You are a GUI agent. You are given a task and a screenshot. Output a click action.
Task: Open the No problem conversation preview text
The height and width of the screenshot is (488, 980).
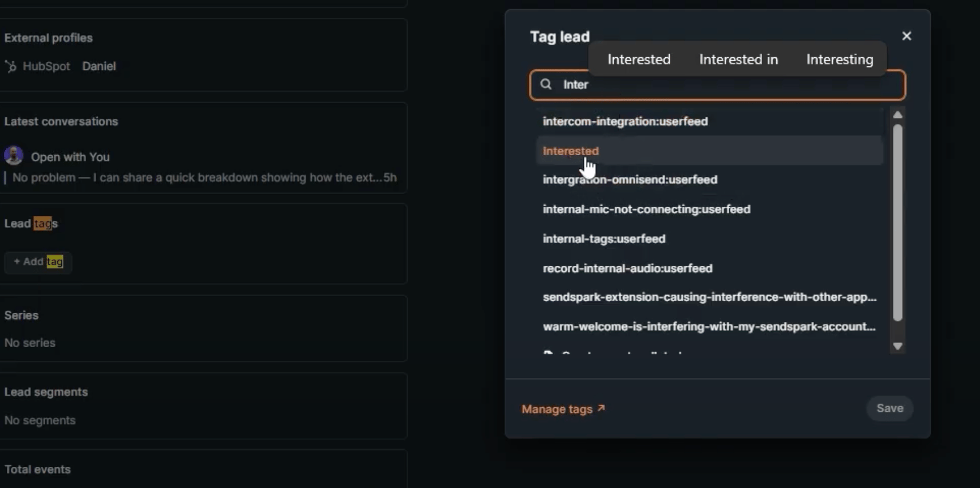tap(197, 178)
